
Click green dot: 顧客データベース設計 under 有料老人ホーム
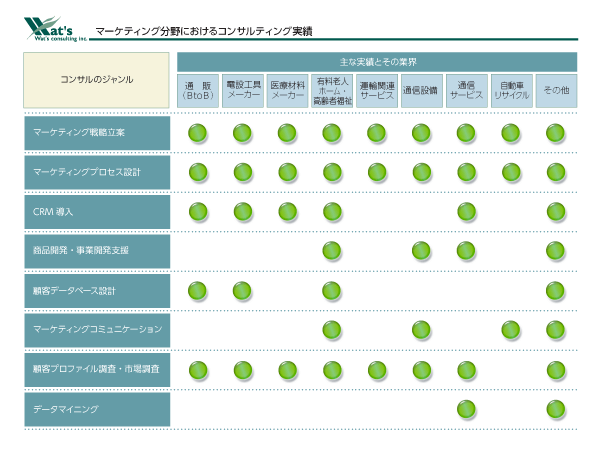click(x=332, y=291)
